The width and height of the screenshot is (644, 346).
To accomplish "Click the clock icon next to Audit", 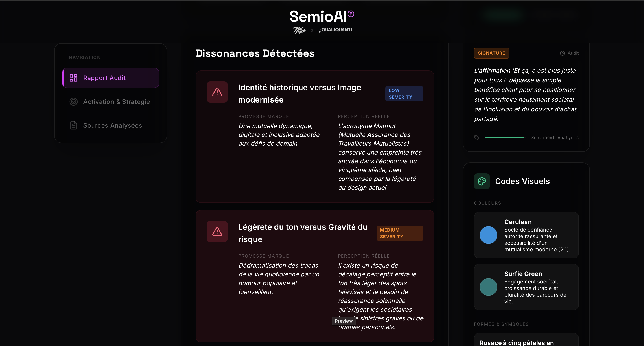I will click(x=562, y=53).
